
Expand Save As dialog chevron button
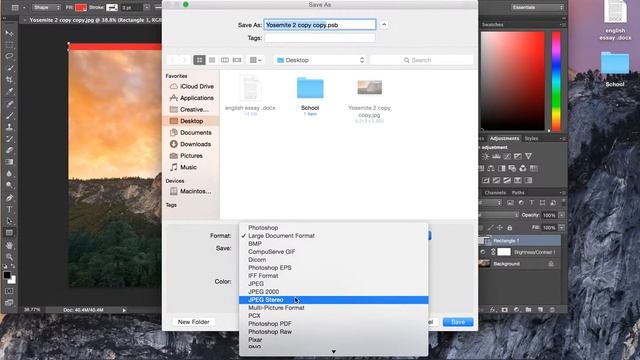(x=384, y=24)
